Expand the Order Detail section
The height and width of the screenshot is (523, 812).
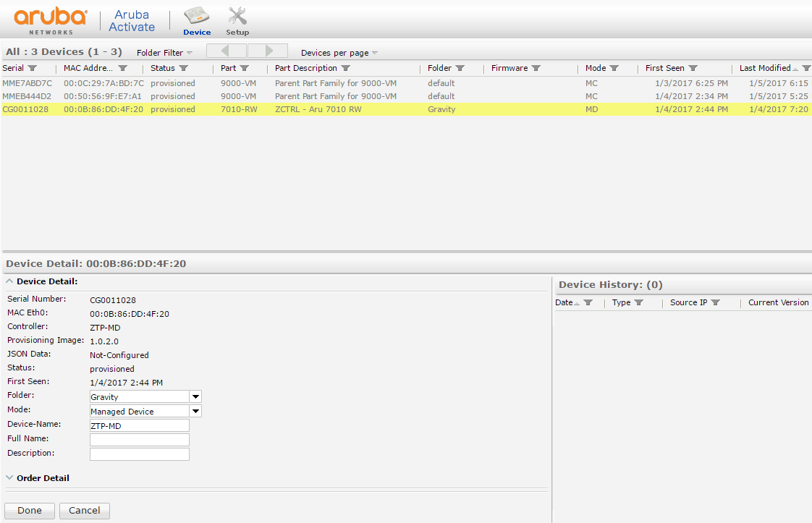click(9, 477)
